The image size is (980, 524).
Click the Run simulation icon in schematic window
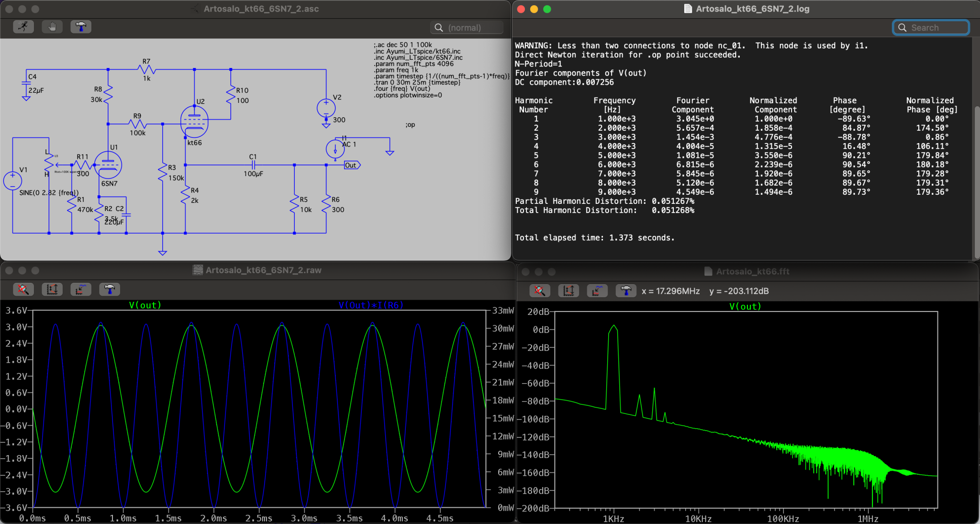pyautogui.click(x=23, y=27)
